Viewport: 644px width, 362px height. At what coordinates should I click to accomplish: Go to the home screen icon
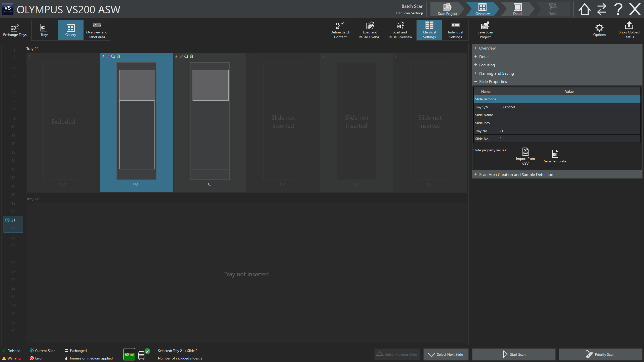pos(584,9)
